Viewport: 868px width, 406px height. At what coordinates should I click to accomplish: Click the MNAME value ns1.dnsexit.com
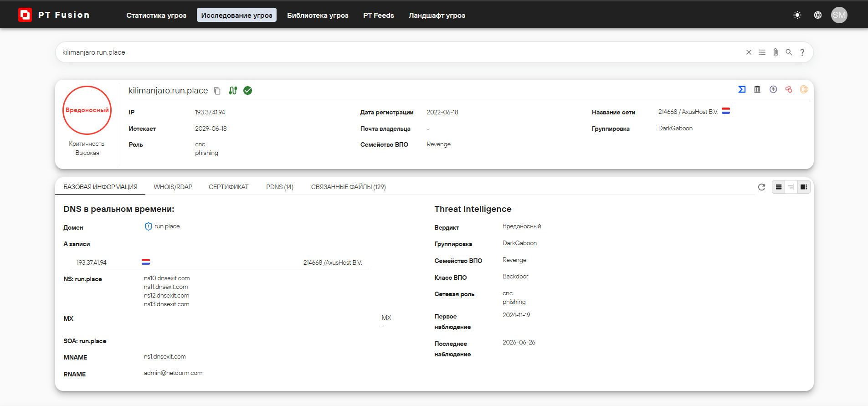pos(165,356)
